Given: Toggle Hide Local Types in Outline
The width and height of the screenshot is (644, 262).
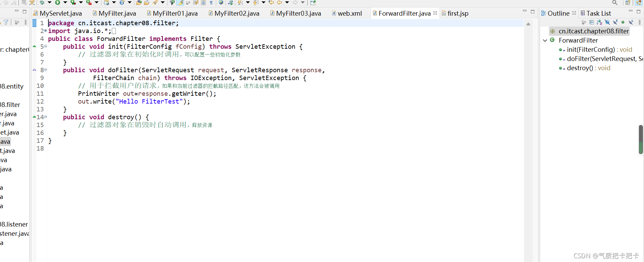Looking at the screenshot, I should pyautogui.click(x=631, y=22).
